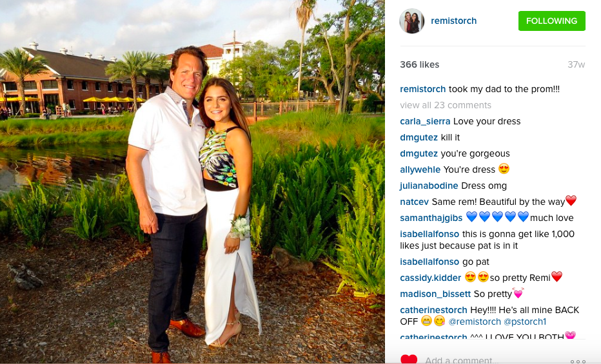Open first dmgutez commenter profile
This screenshot has width=601, height=364.
419,137
